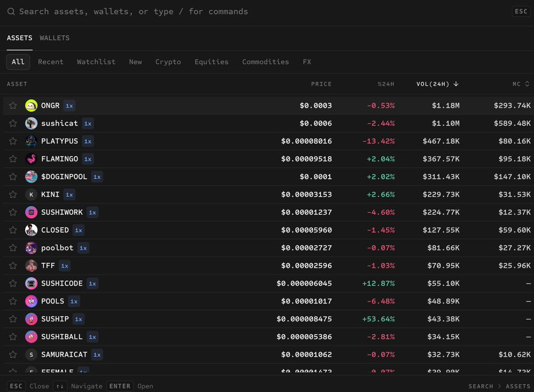The width and height of the screenshot is (534, 392).
Task: Select the ASSETS tab
Action: tap(20, 38)
